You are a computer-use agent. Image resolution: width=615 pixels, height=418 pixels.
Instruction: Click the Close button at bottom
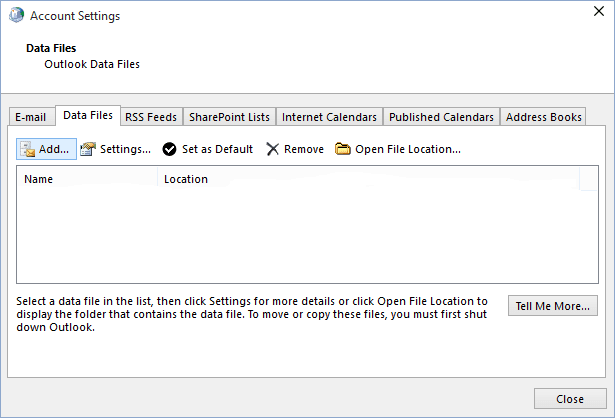click(570, 399)
